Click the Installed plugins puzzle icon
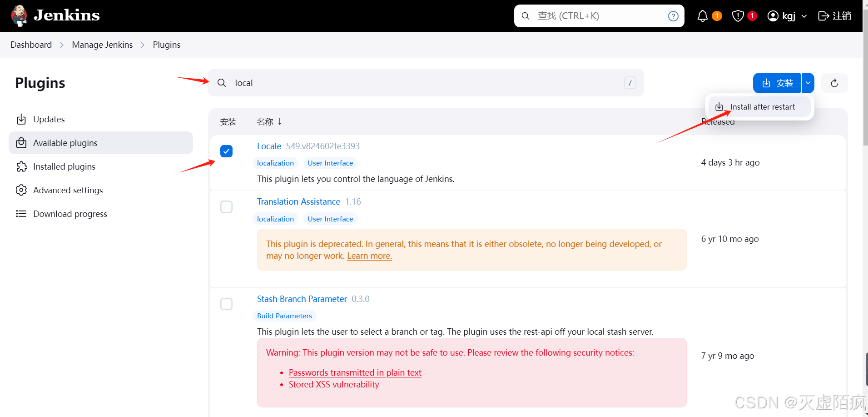868x417 pixels. tap(21, 166)
